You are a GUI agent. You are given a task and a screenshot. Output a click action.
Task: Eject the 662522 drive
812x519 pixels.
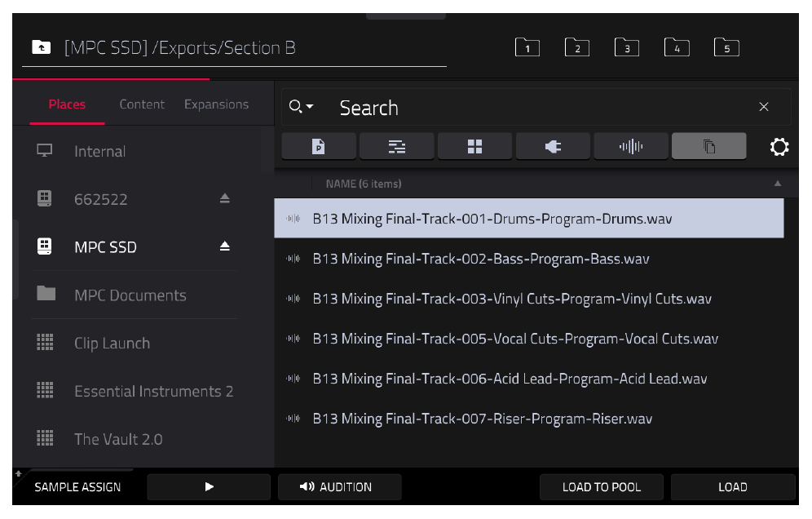point(224,198)
